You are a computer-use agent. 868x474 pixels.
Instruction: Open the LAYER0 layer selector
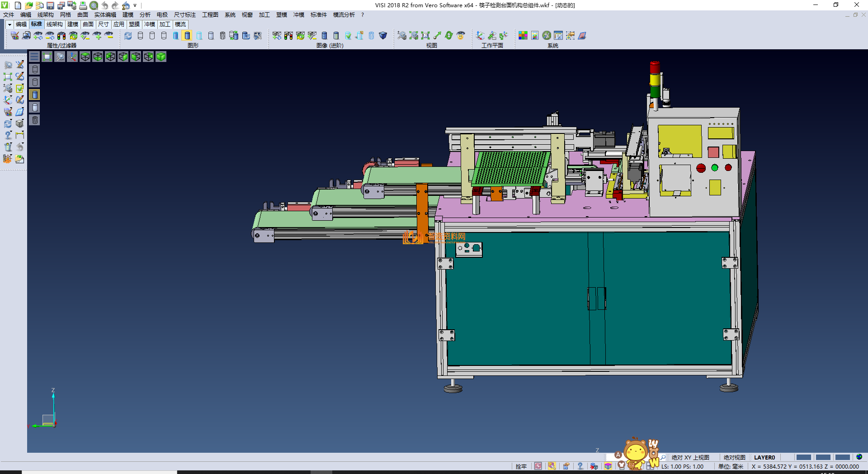[764, 457]
